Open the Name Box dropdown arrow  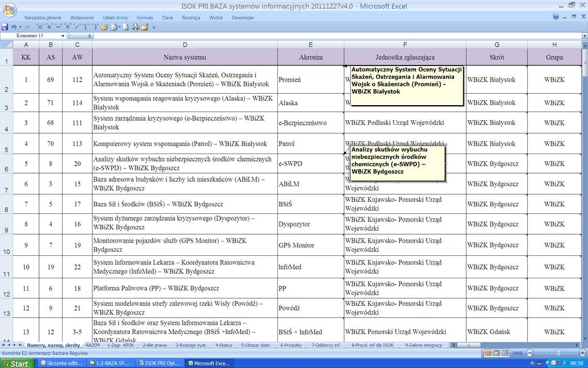(63, 36)
